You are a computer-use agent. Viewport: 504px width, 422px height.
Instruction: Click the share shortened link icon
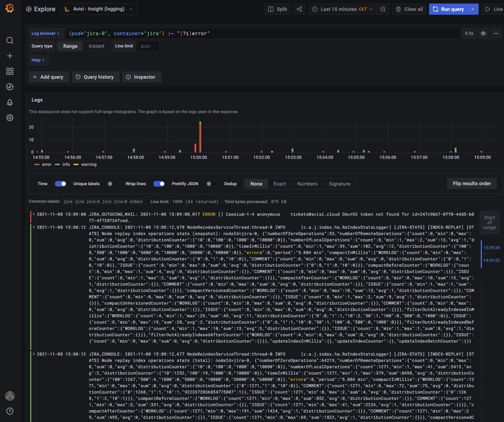[x=299, y=9]
